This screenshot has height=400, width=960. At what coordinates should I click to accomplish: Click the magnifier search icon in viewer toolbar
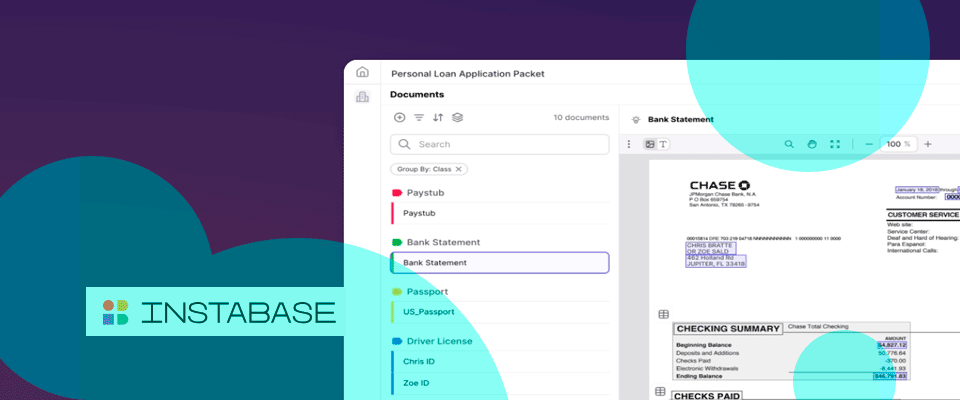pos(789,144)
